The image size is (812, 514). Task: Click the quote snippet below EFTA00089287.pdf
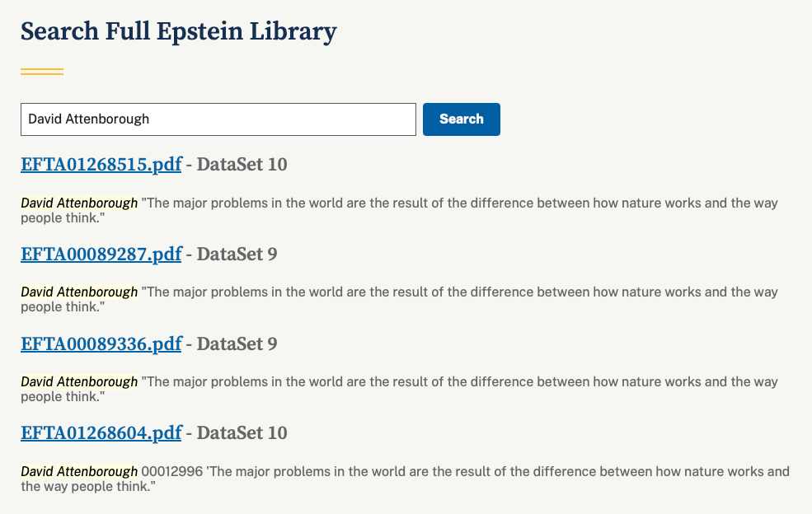pos(458,292)
